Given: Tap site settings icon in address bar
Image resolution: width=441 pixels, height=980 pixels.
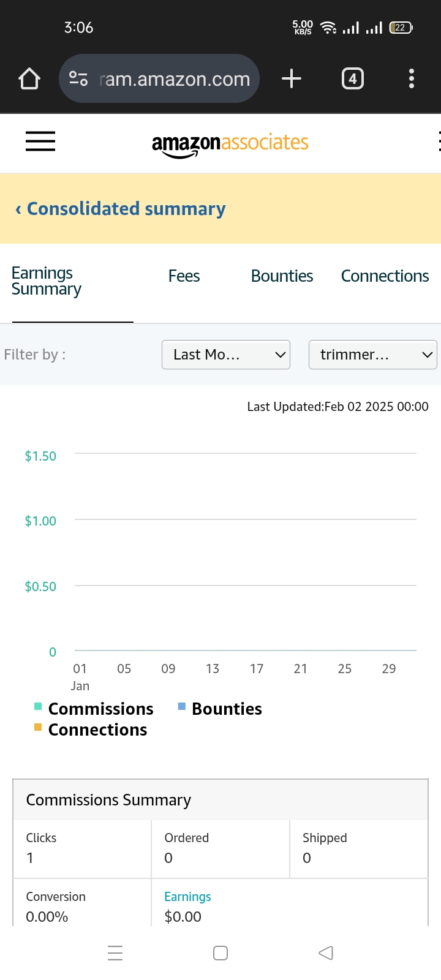Looking at the screenshot, I should (x=78, y=78).
